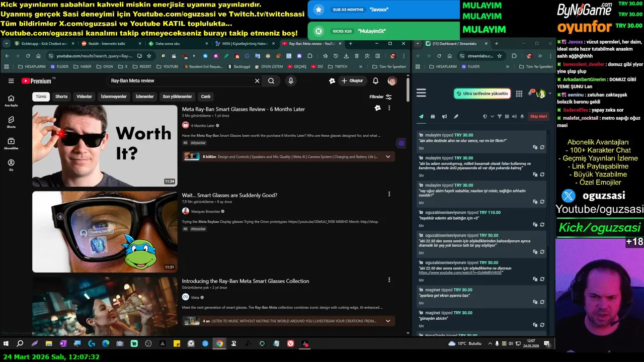Open the Marques Brownlee channel link

coord(205,212)
